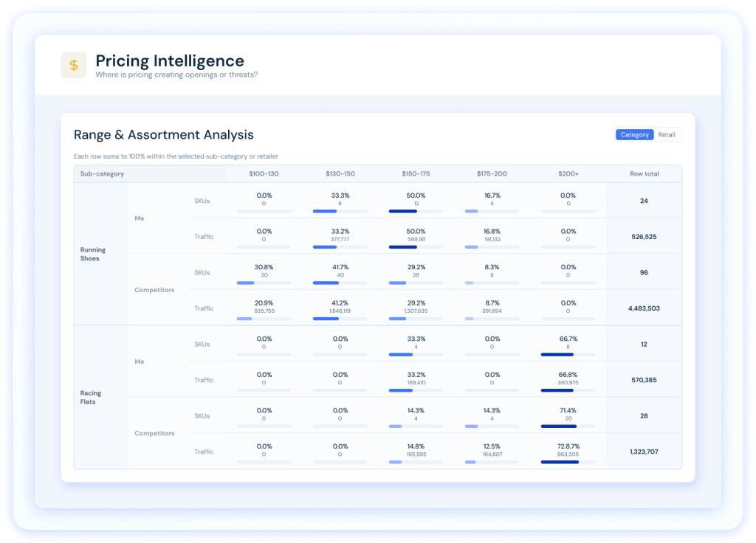Click the 14.8% cell with 195,595
The image size is (756, 543).
pyautogui.click(x=416, y=451)
